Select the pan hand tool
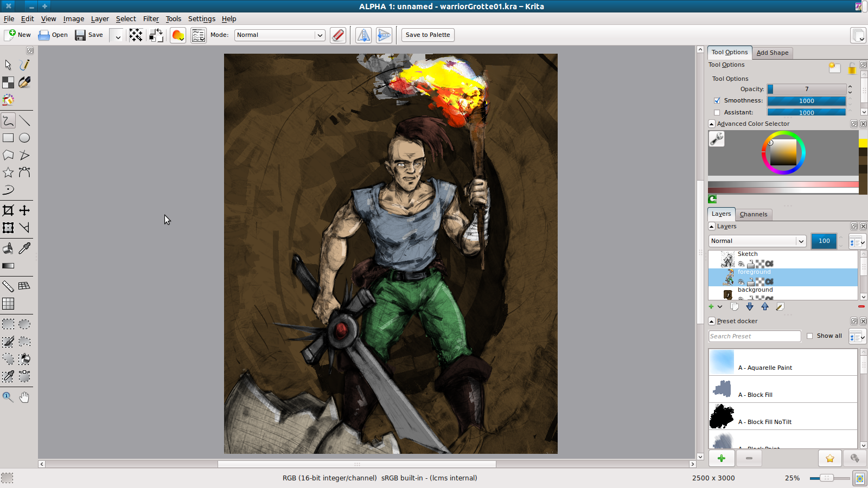 [24, 397]
